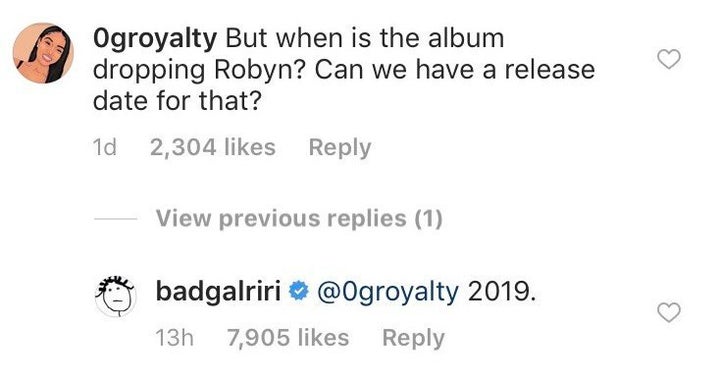Click the 1d timestamp on the first comment

click(104, 147)
